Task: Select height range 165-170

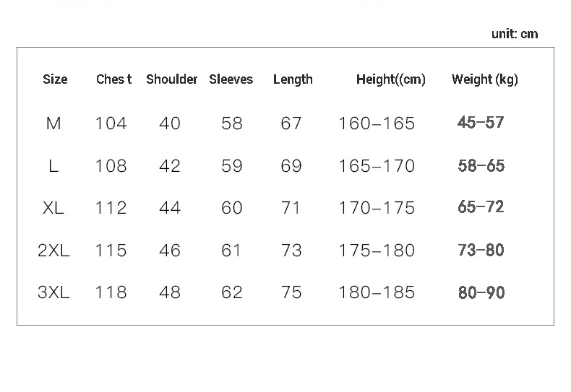Action: 377,166
